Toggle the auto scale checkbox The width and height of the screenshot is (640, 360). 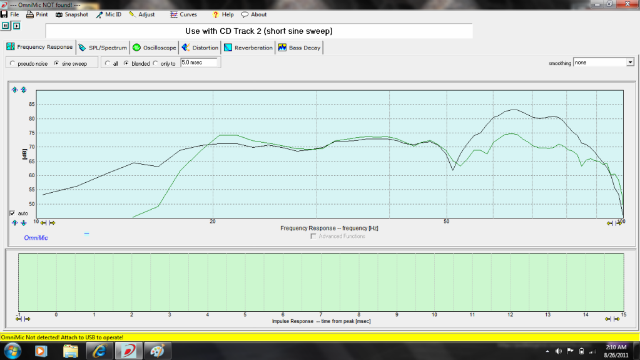click(12, 213)
